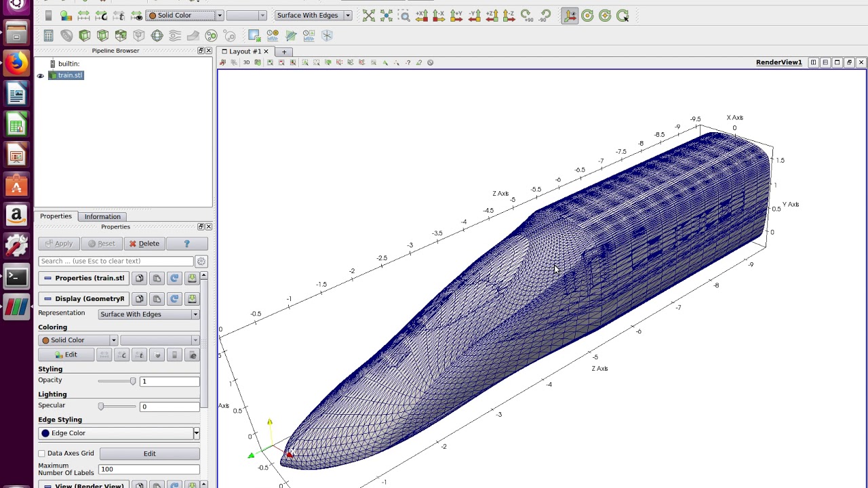This screenshot has height=488, width=868.
Task: Click the Delete button
Action: pos(144,243)
